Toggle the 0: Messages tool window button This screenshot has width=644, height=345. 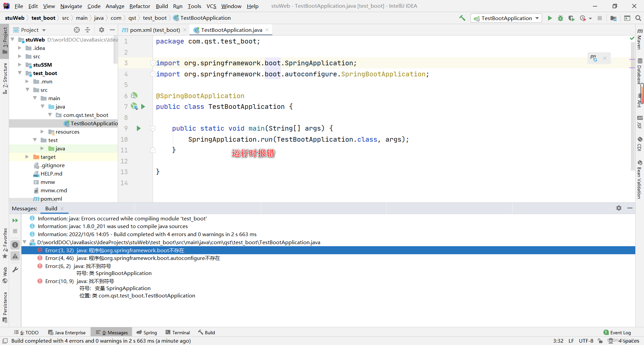[x=112, y=332]
